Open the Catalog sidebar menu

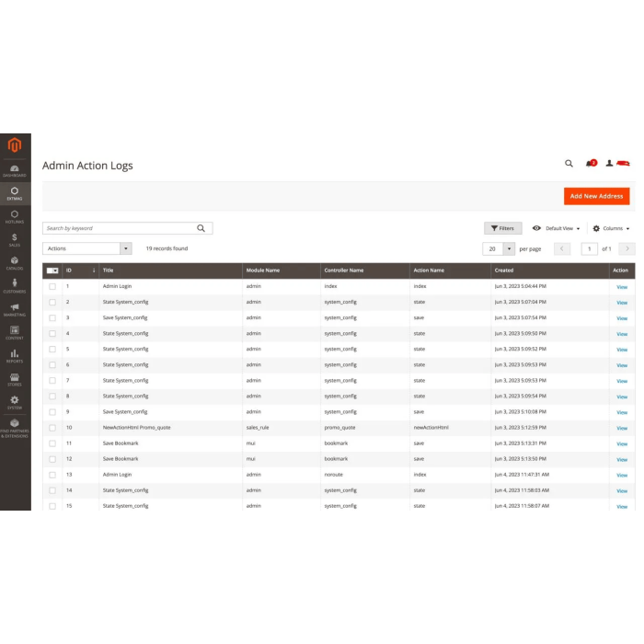pos(15,263)
